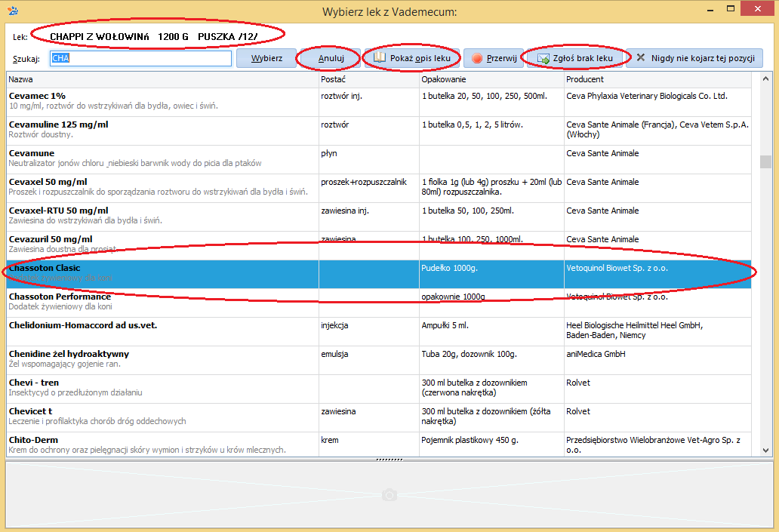The image size is (779, 532).
Task: Sort by the Opakowanie column header
Action: [x=492, y=79]
